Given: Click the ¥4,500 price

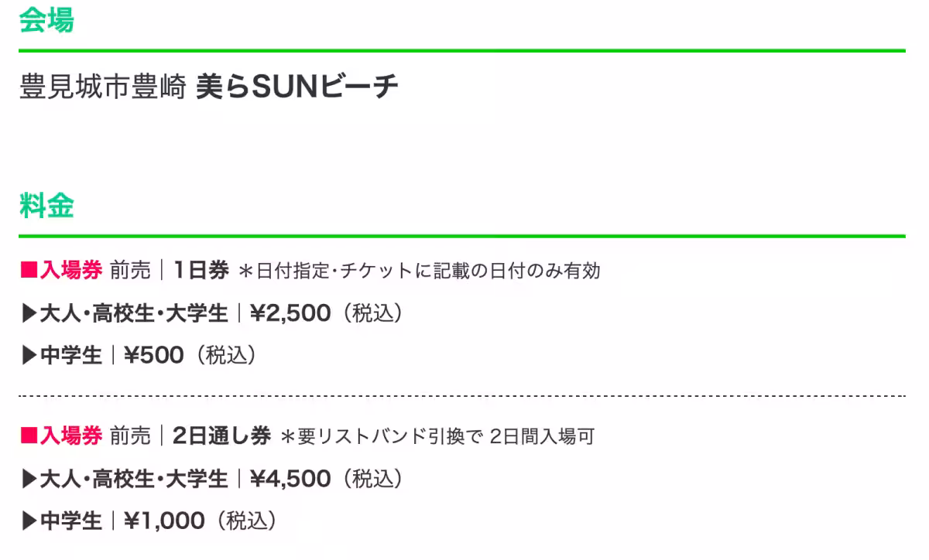Looking at the screenshot, I should tap(290, 480).
